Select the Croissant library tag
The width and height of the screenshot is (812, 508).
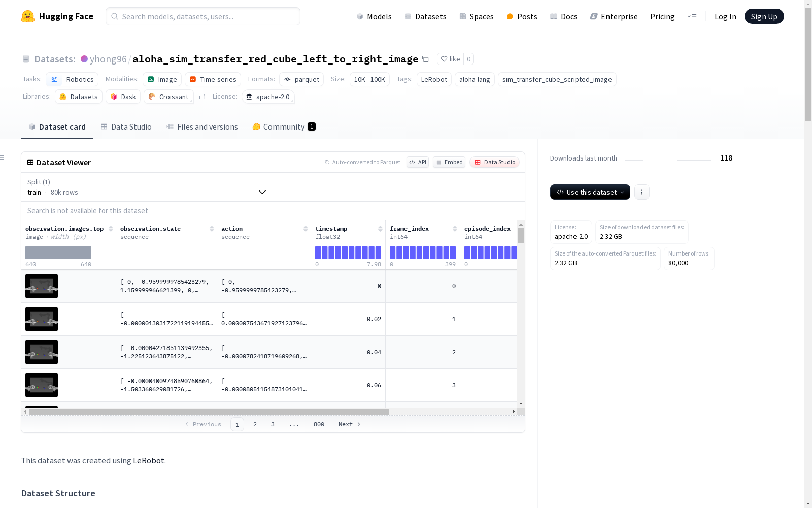[168, 97]
